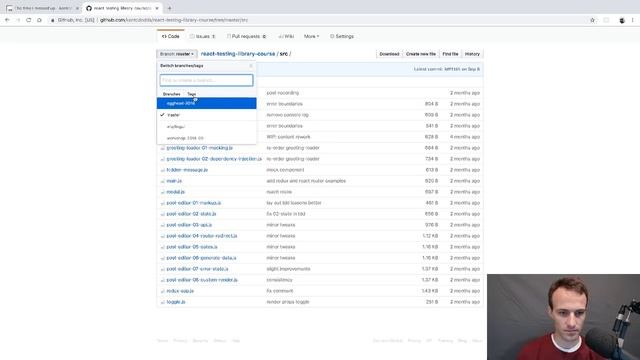Open post-editor-03-api.js file

[189, 225]
